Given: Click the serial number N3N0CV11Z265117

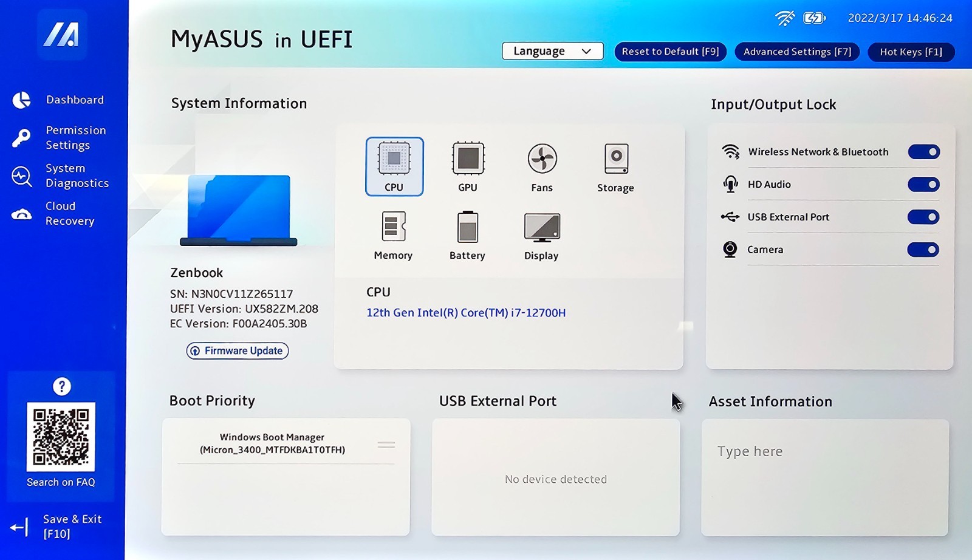Looking at the screenshot, I should (x=231, y=294).
